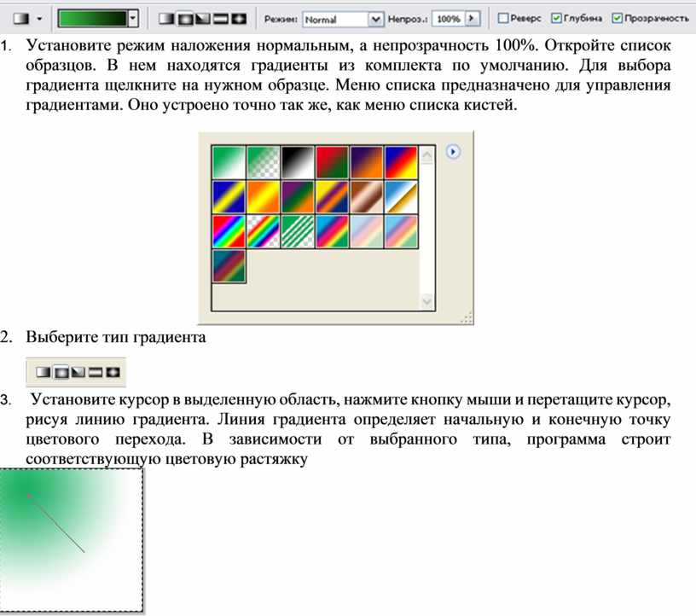Screen dimensions: 696x616
Task: Click the green gradient preview in options bar
Action: click(91, 18)
